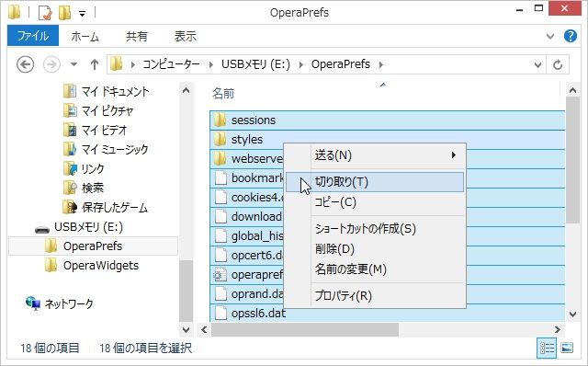Screen dimensions: 588x366
Task: Click the download file icon
Action: coord(220,217)
